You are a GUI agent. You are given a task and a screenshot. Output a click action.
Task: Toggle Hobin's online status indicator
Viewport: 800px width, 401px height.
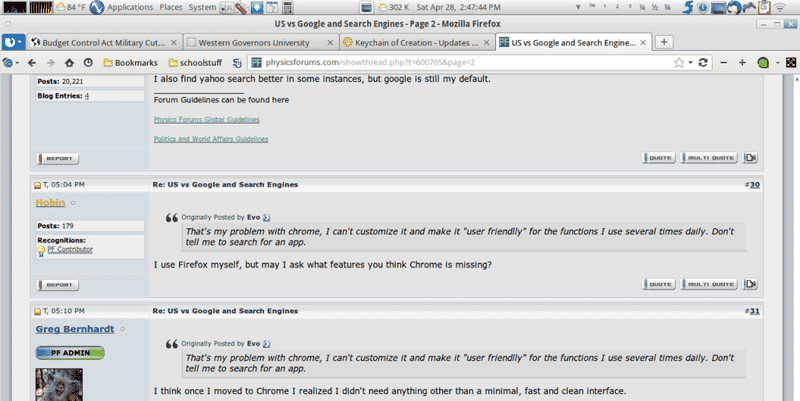coord(73,203)
